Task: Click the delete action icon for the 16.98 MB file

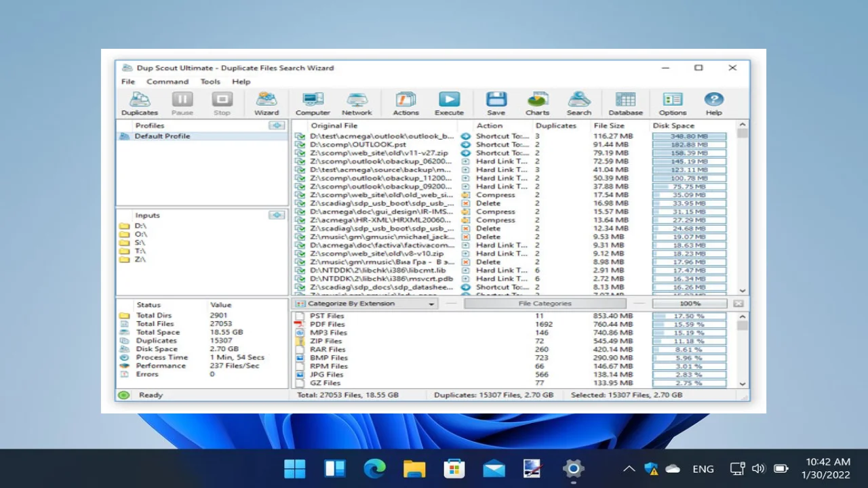Action: click(466, 203)
